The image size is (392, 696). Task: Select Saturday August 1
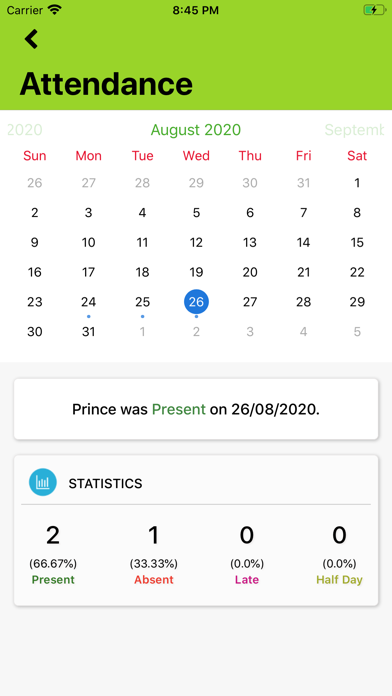coord(357,183)
